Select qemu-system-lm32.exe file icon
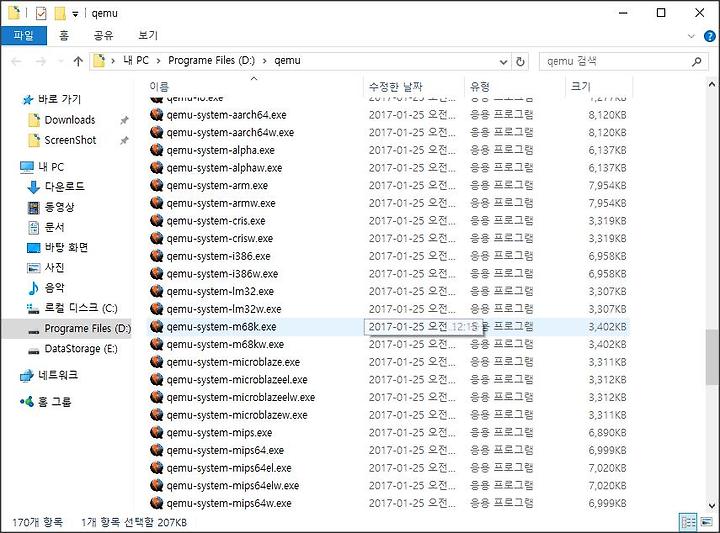The height and width of the screenshot is (533, 720). point(157,291)
